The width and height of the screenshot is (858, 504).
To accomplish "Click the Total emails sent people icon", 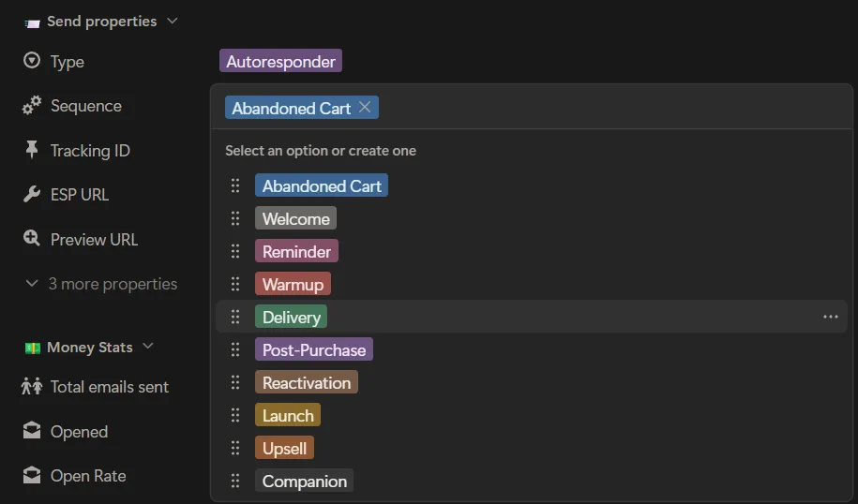I will pyautogui.click(x=32, y=387).
